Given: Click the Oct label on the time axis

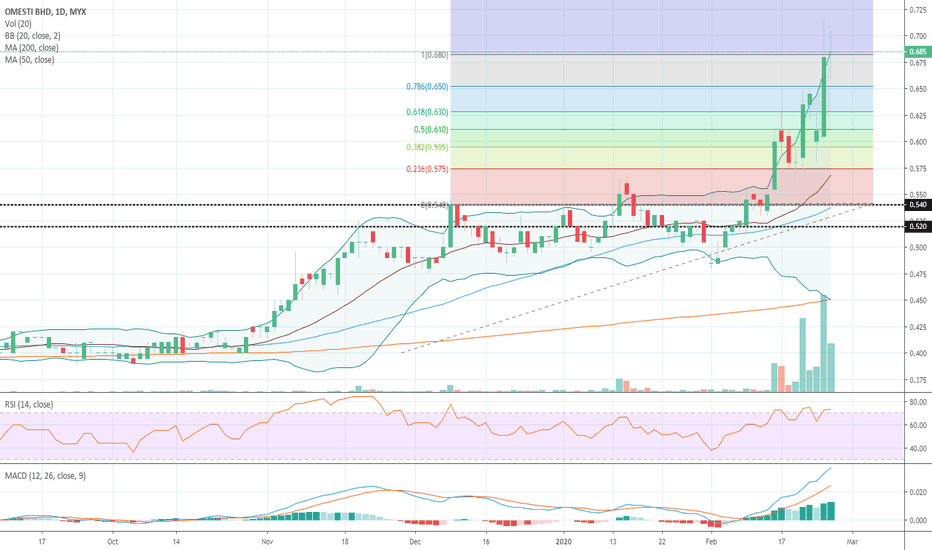Looking at the screenshot, I should (x=112, y=542).
